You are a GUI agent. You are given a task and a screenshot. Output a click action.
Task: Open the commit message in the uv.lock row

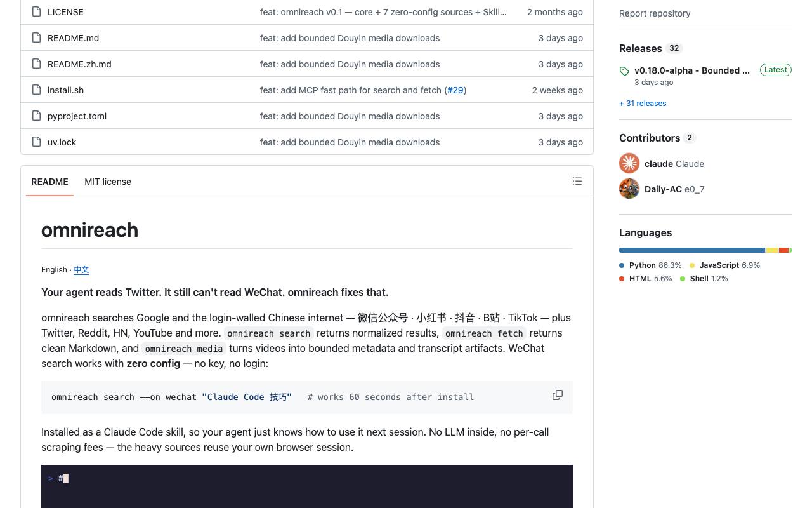tap(350, 142)
